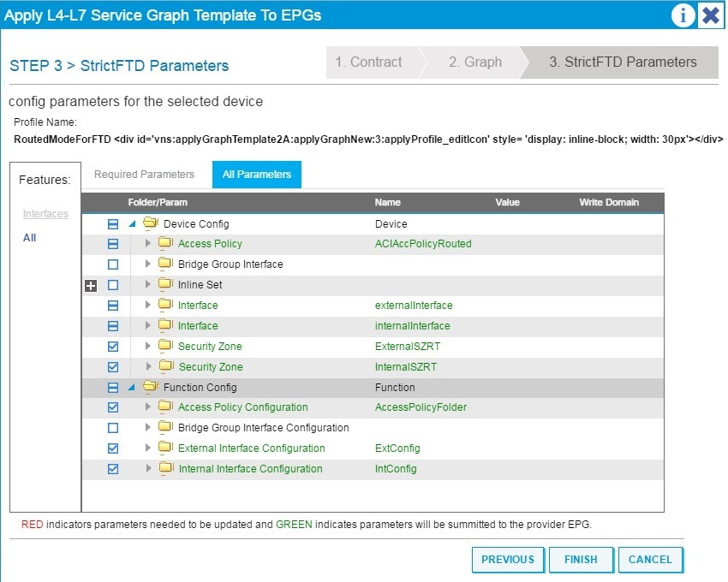Click the Device Config folder icon
Screen dimensions: 728x582
pyautogui.click(x=151, y=223)
